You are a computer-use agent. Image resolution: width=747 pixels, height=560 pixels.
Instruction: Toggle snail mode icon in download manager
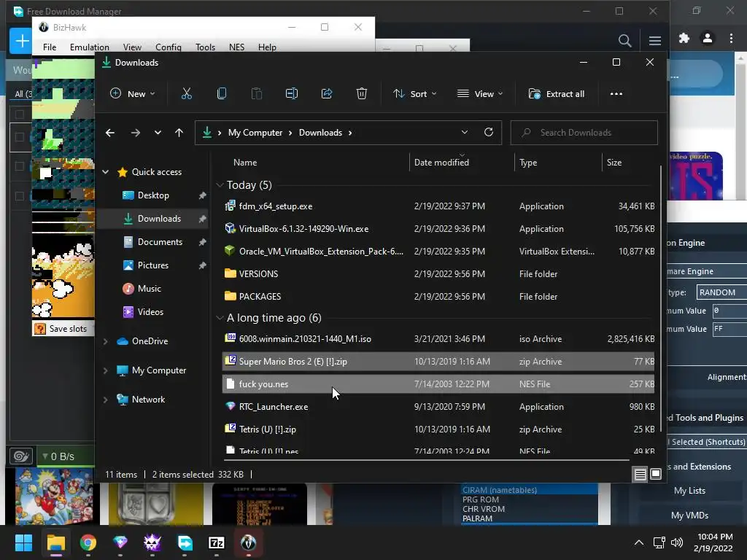click(x=21, y=456)
